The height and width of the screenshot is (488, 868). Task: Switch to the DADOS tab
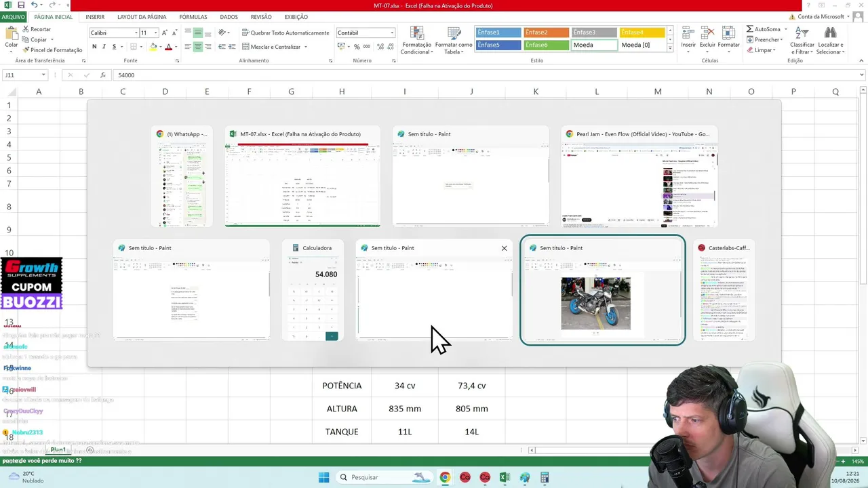click(229, 17)
